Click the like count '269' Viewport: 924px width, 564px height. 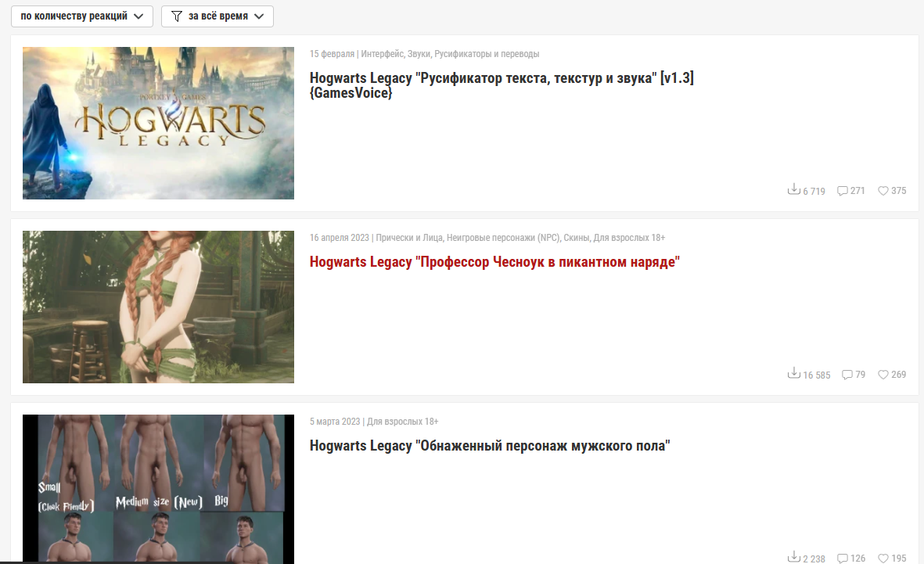(899, 375)
